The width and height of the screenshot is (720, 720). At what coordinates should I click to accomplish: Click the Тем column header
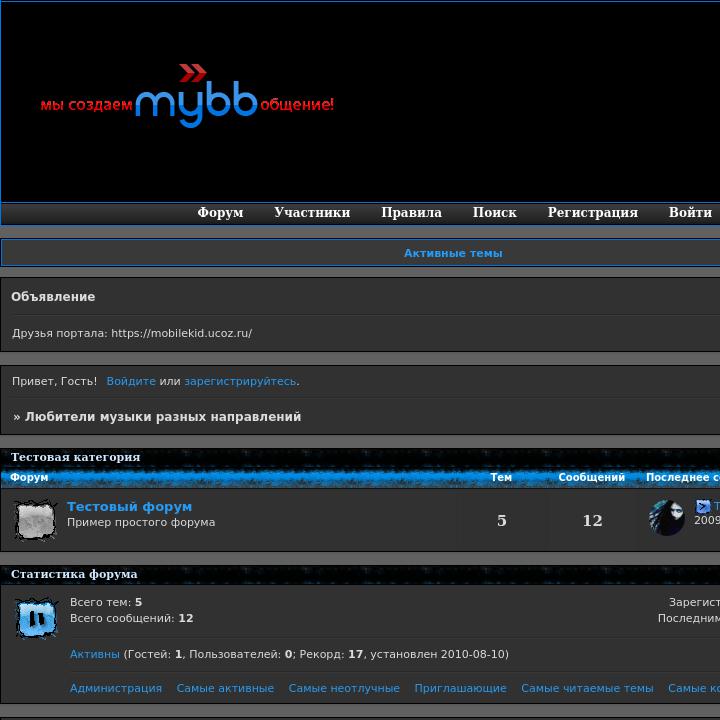click(x=501, y=477)
